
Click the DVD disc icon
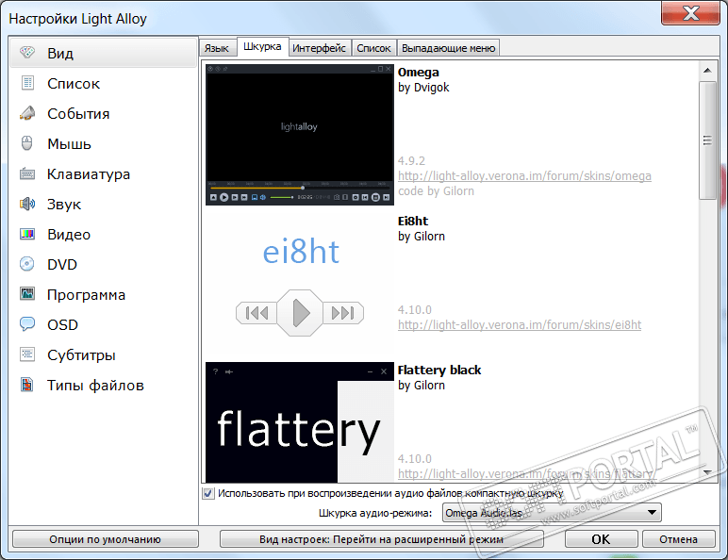[27, 264]
